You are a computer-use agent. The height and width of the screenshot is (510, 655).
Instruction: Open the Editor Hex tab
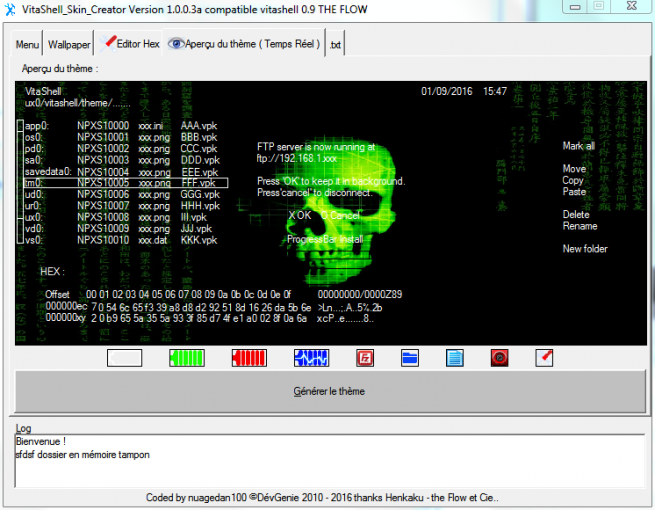[x=131, y=45]
